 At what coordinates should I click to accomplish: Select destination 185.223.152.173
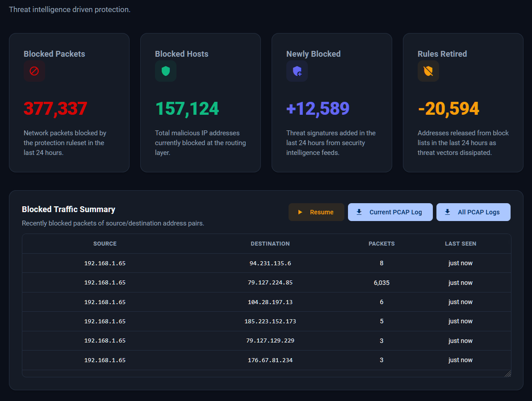click(x=270, y=321)
